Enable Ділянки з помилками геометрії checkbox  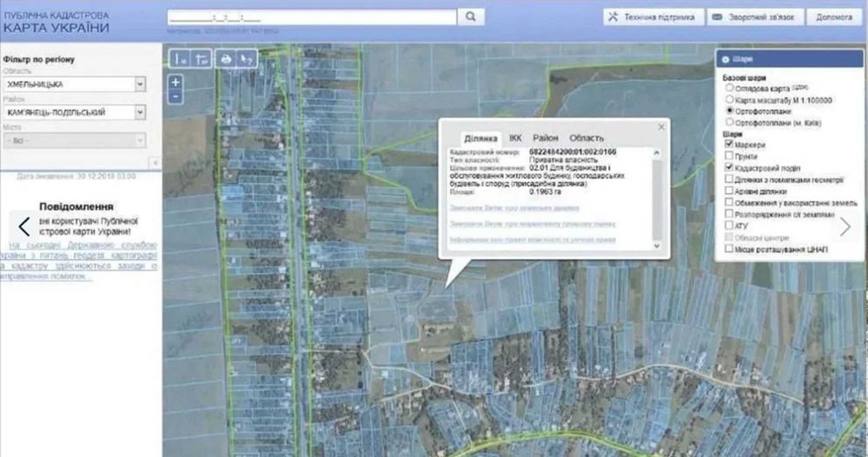729,179
